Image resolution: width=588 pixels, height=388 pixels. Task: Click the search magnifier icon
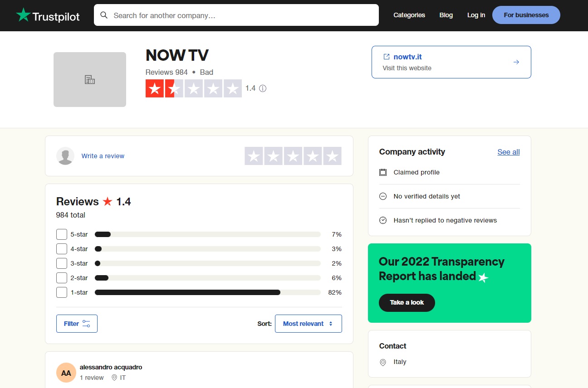[x=104, y=15]
